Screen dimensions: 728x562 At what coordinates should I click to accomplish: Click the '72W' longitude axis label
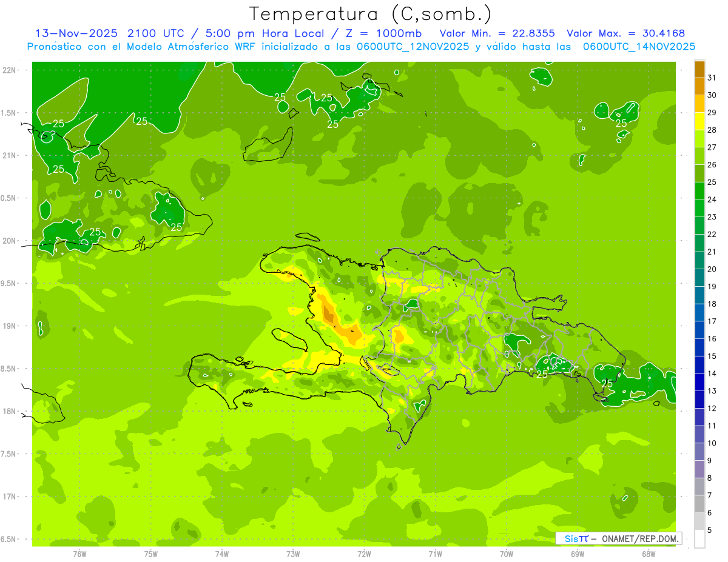[x=364, y=554]
